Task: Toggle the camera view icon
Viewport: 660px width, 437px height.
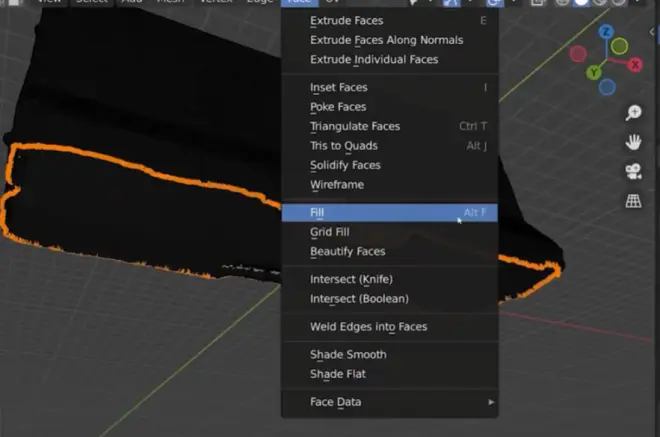Action: pyautogui.click(x=633, y=171)
